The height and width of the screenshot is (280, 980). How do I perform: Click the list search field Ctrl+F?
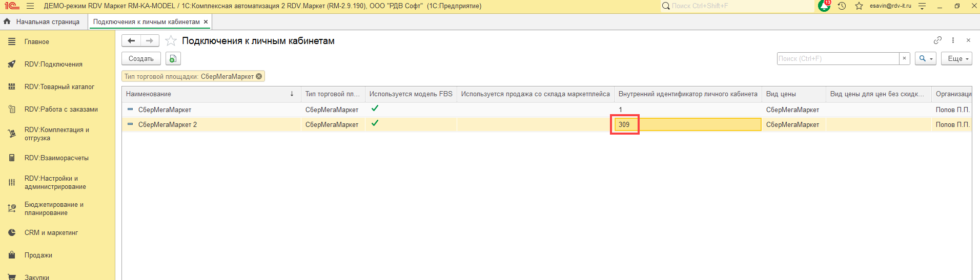coord(838,58)
